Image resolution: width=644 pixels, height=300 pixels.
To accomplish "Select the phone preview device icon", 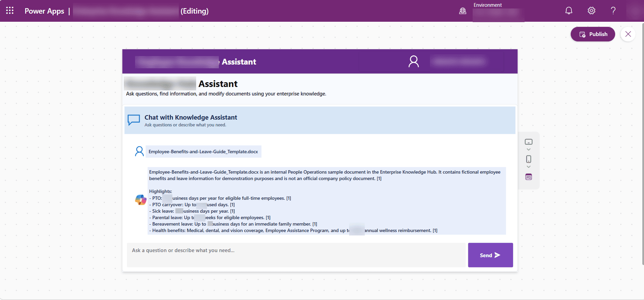I will coord(529,159).
